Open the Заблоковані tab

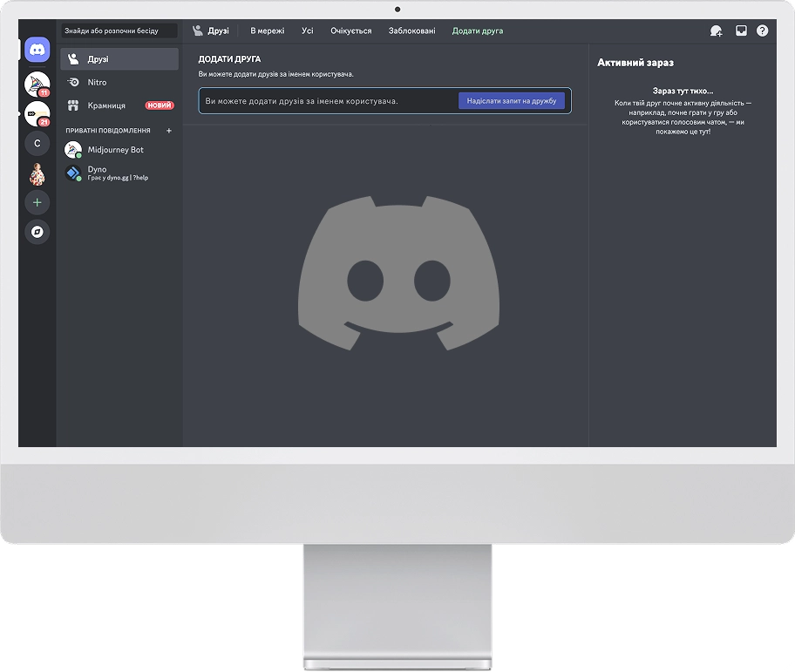(x=411, y=31)
